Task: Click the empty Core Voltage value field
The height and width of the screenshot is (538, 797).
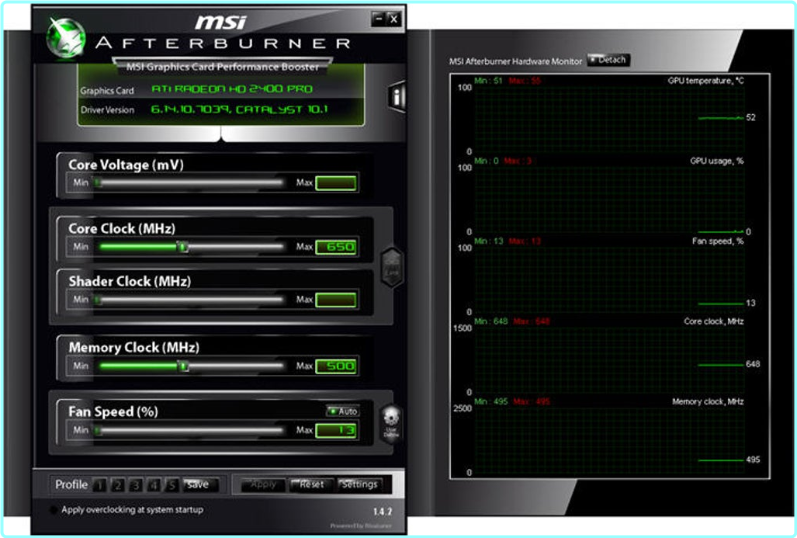Action: tap(336, 183)
